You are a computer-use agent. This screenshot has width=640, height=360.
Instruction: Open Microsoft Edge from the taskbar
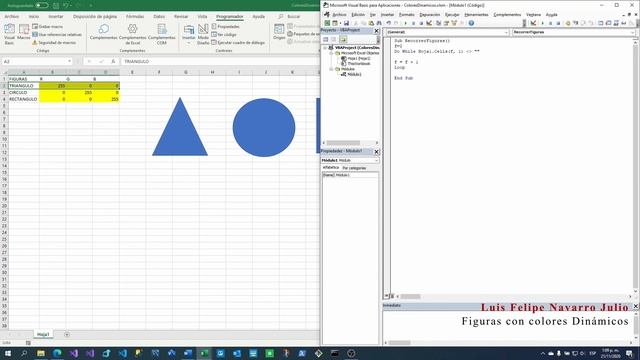(x=57, y=353)
